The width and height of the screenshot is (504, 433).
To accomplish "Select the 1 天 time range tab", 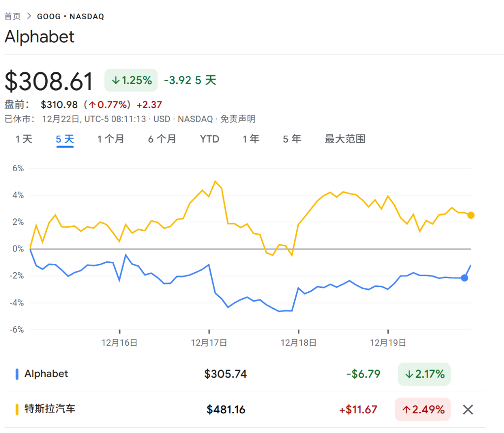I will (x=24, y=139).
